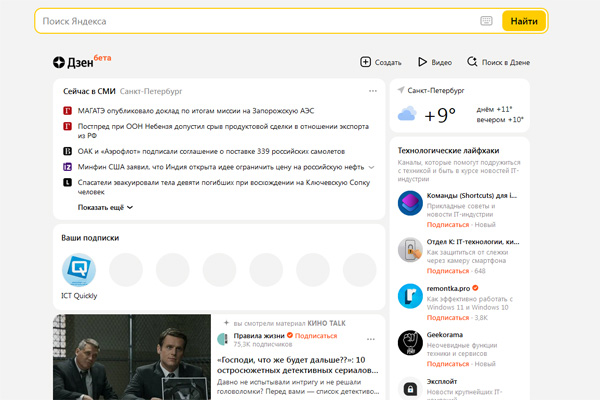Open remontka.pro channel avatar
This screenshot has height=400, width=600.
point(410,296)
